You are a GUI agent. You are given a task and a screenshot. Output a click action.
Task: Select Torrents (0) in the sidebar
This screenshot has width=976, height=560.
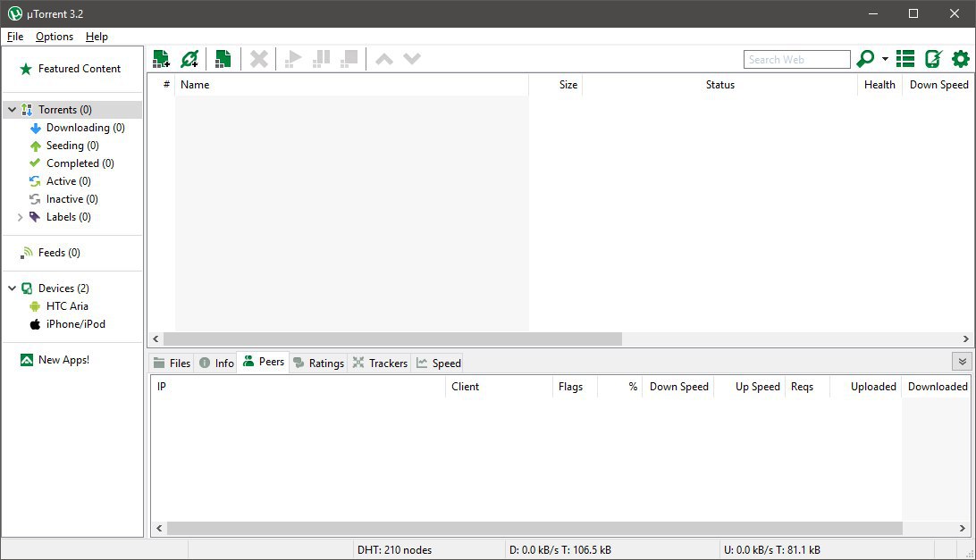[x=64, y=110]
